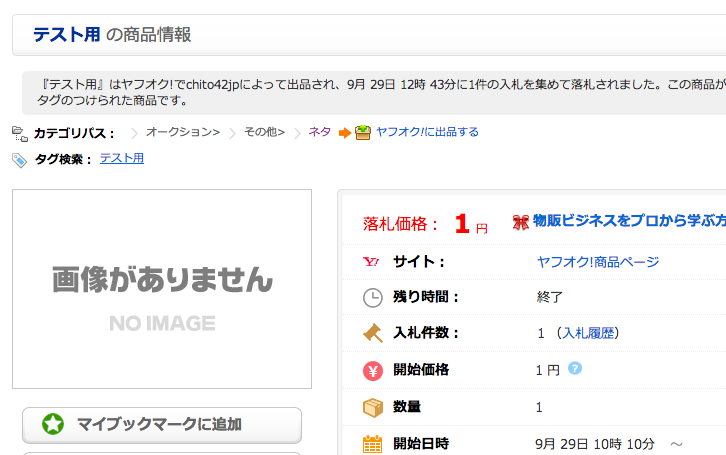Click the Yahoo Y! site icon
Image resolution: width=726 pixels, height=455 pixels.
pos(372,262)
